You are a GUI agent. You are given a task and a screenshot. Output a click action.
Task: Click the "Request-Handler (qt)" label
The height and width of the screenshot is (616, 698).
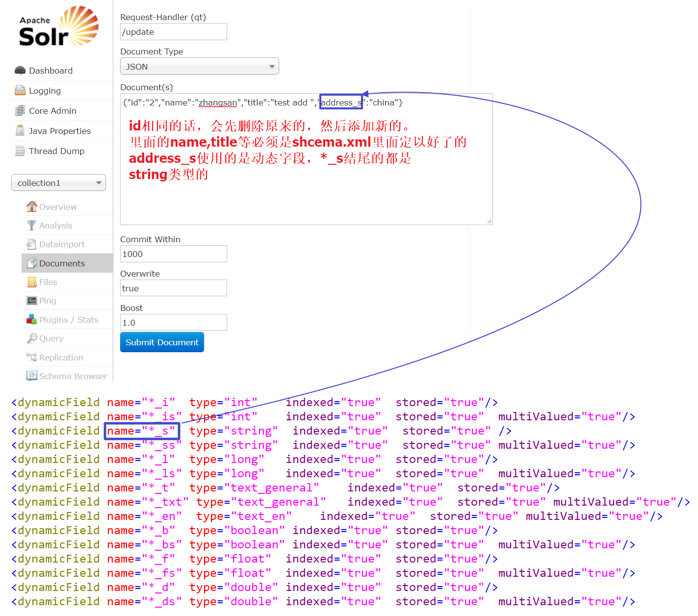pos(163,17)
